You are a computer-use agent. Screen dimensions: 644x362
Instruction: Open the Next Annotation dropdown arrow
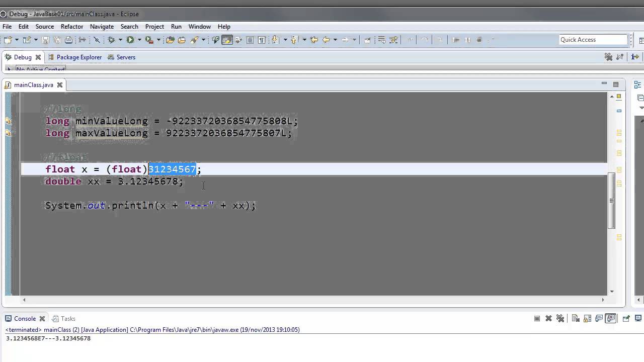(x=285, y=40)
